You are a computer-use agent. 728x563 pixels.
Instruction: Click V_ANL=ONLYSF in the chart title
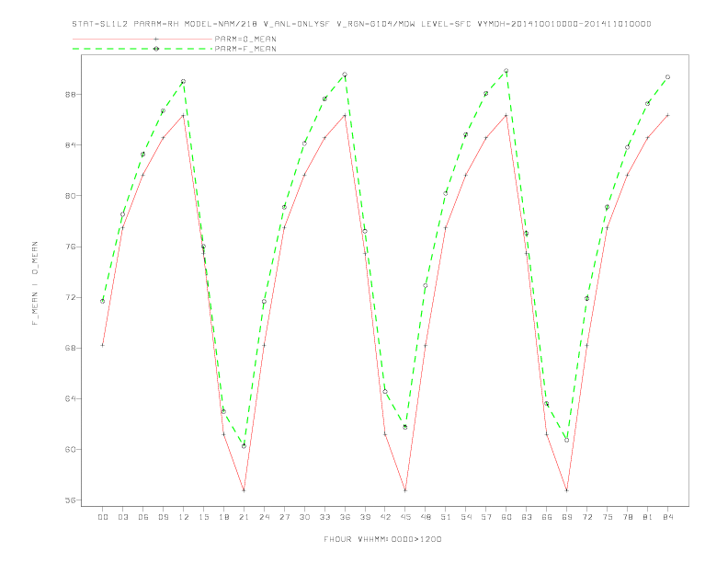pos(296,24)
